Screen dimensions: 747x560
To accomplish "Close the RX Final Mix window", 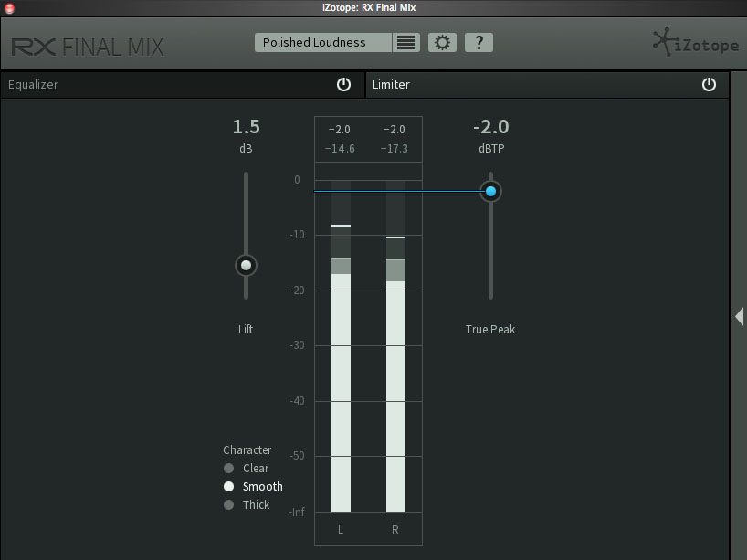I will (9, 7).
